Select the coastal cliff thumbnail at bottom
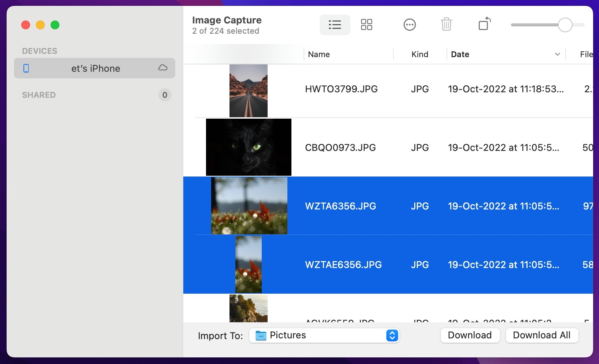The width and height of the screenshot is (599, 364). [x=249, y=308]
